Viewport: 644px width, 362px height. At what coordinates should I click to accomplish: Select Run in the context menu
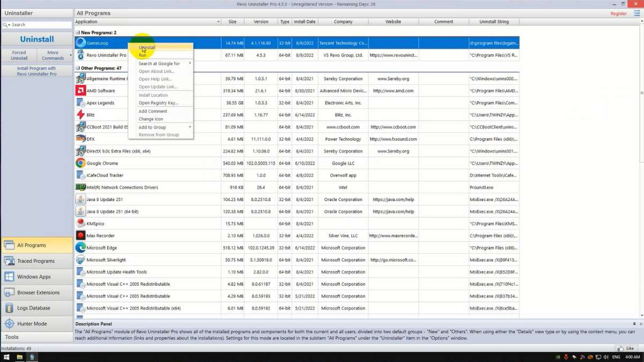tap(143, 55)
